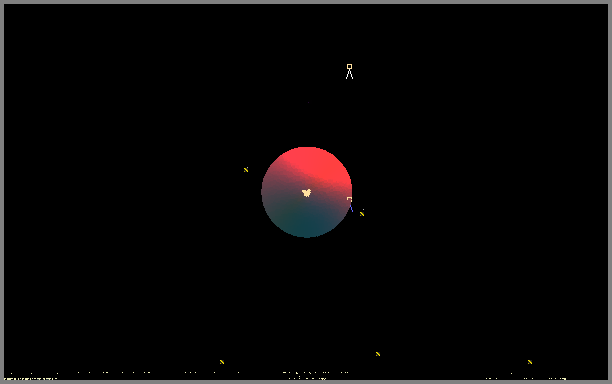Click the dotted row above bottom center text

[315, 373]
